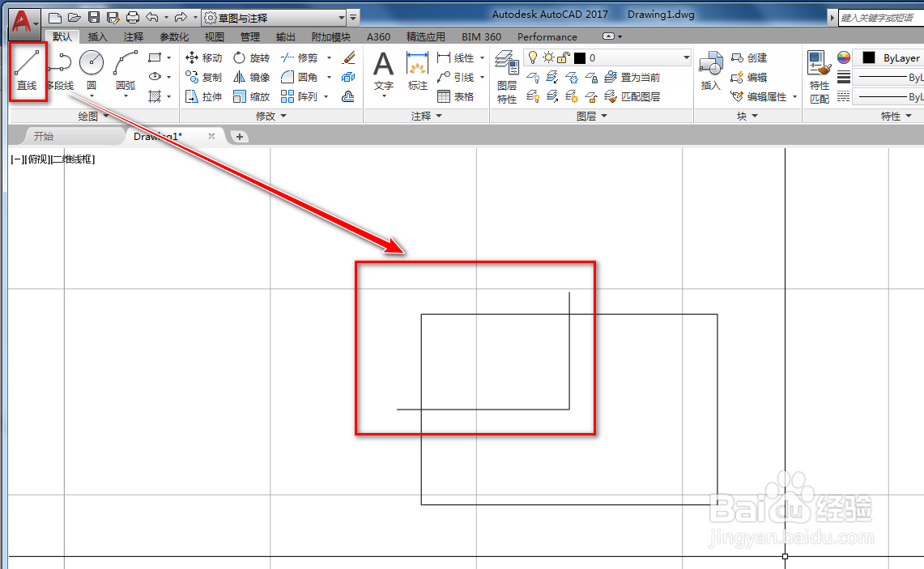Expand the 注释 panel
Viewport: 924px width, 569px height.
pyautogui.click(x=427, y=116)
